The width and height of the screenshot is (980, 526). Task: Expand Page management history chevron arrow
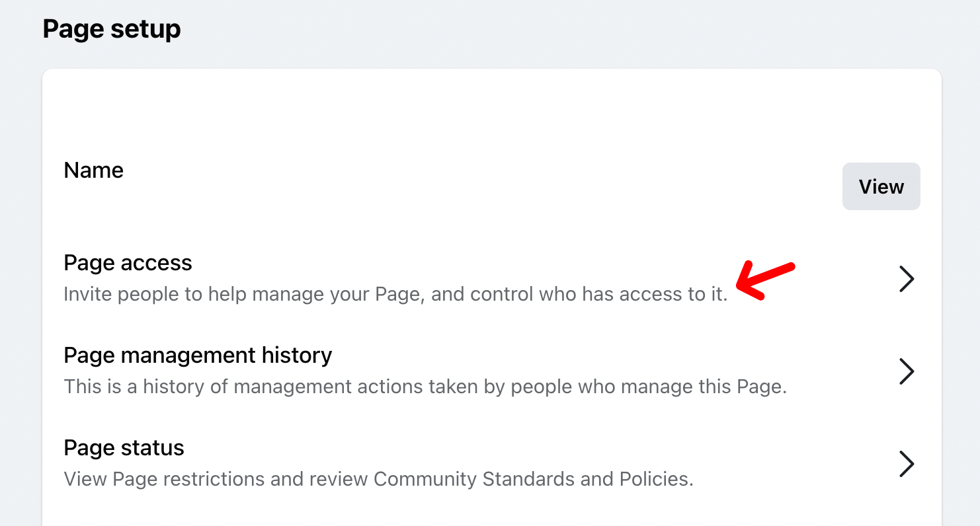pos(907,371)
